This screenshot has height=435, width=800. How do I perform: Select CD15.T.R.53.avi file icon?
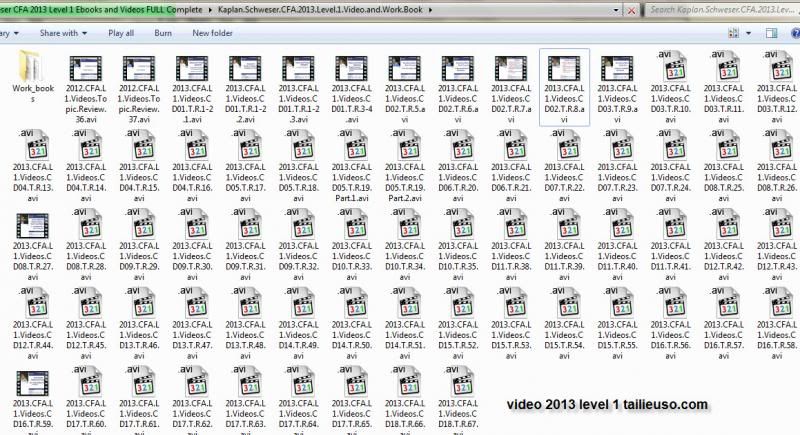click(x=511, y=303)
